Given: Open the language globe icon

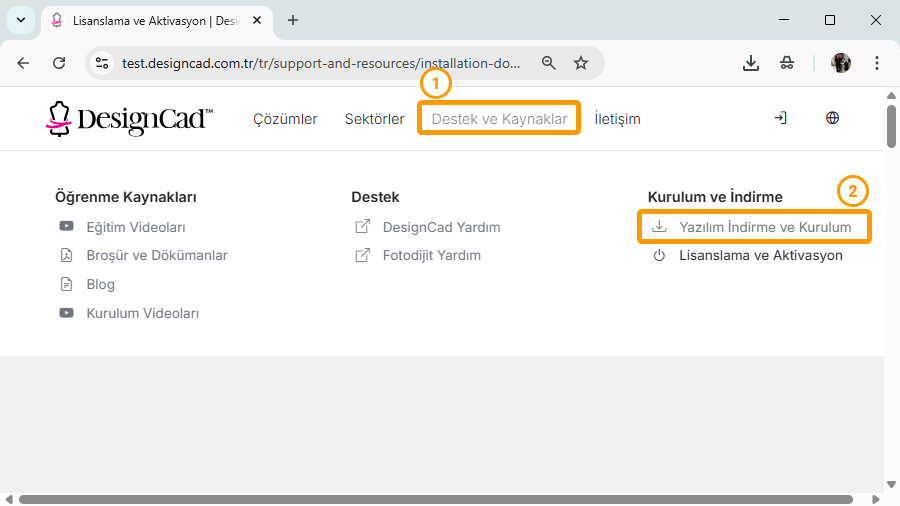Looking at the screenshot, I should click(832, 118).
